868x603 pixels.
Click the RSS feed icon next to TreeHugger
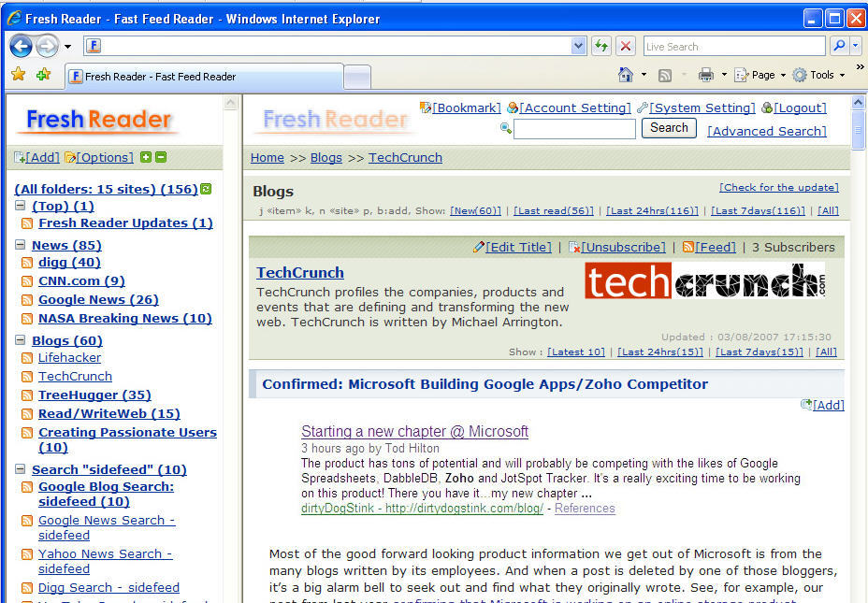[x=26, y=394]
